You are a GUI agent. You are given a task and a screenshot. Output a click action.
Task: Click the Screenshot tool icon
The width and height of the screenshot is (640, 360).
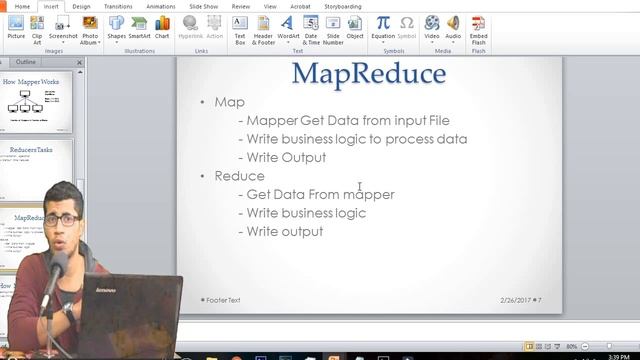pos(63,23)
